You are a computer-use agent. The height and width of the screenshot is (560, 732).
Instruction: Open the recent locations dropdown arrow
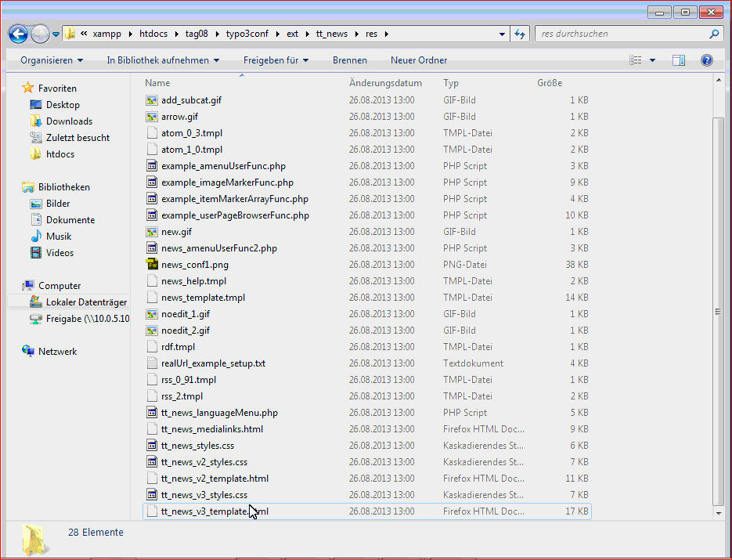56,34
